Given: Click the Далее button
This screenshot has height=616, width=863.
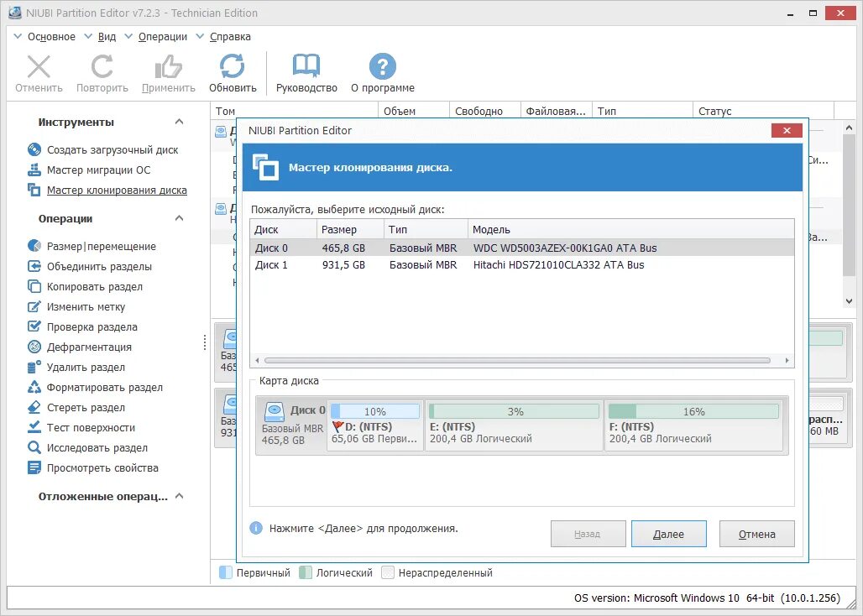Looking at the screenshot, I should point(669,534).
